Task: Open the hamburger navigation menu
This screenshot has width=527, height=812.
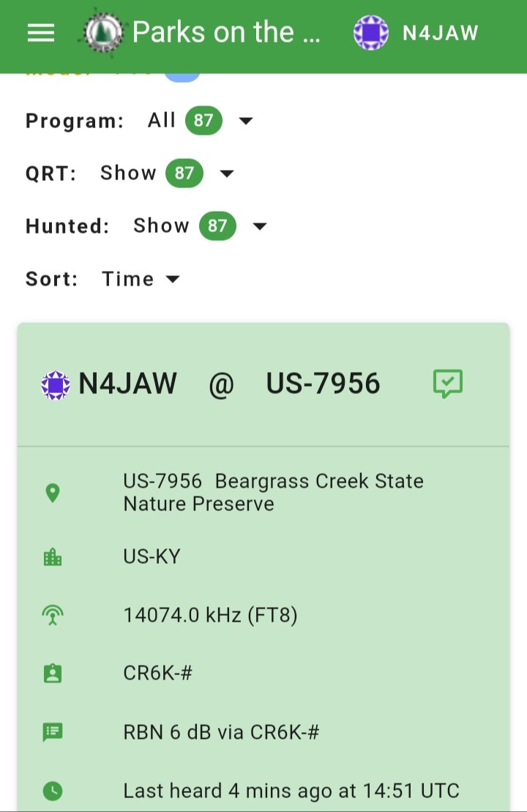Action: click(41, 33)
